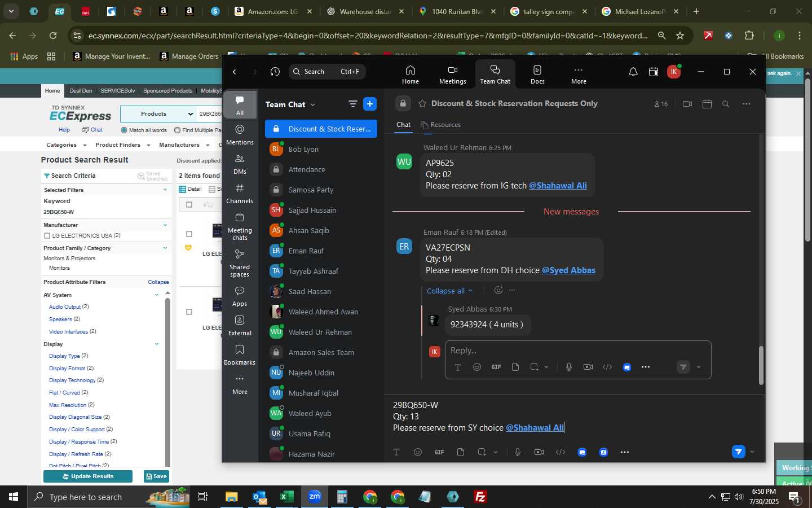The image size is (812, 508).
Task: Add reaction to Eman Rauf message
Action: [x=498, y=290]
